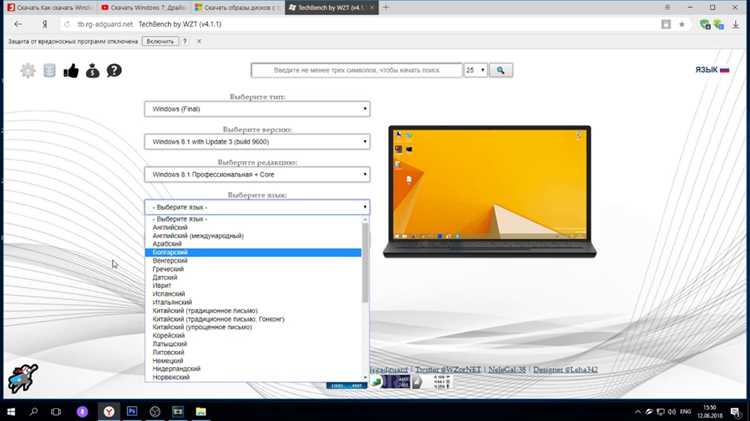Select 'Английский' in the language list
Screen dimensions: 750x421
253,227
